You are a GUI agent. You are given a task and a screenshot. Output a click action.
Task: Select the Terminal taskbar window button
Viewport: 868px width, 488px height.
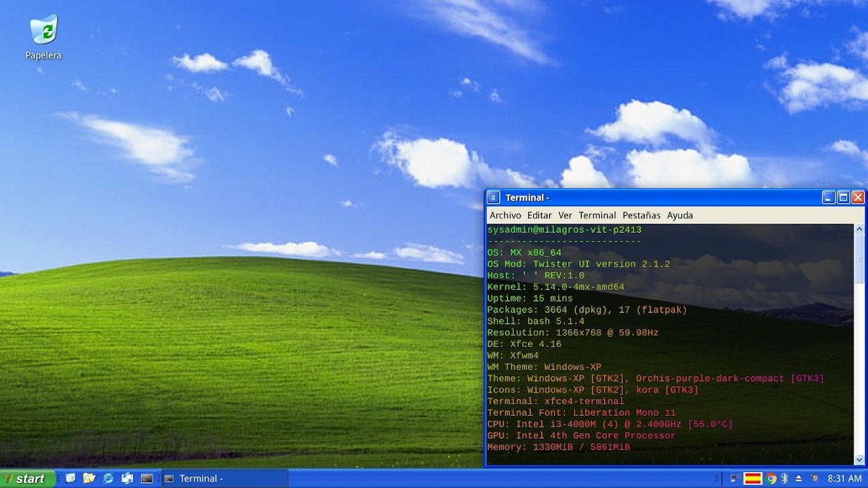tap(224, 478)
